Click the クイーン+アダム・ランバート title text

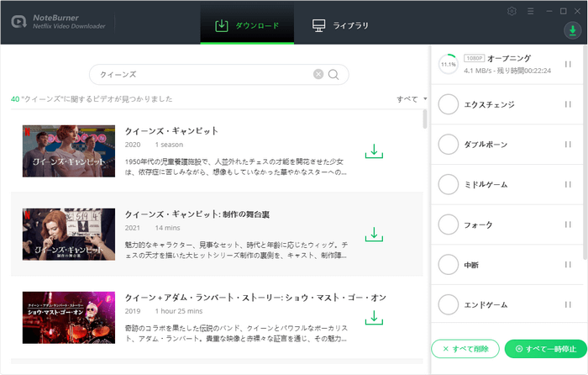(255, 298)
